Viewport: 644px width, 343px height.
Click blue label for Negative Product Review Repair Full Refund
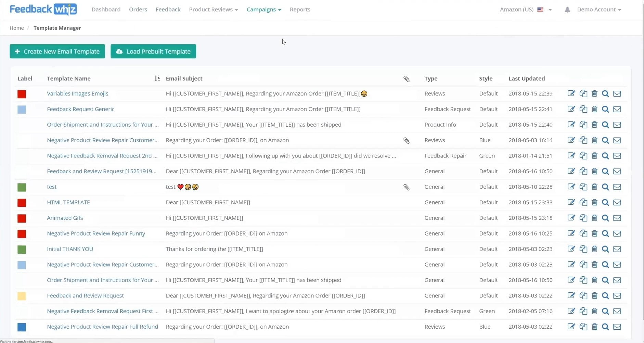tap(22, 327)
